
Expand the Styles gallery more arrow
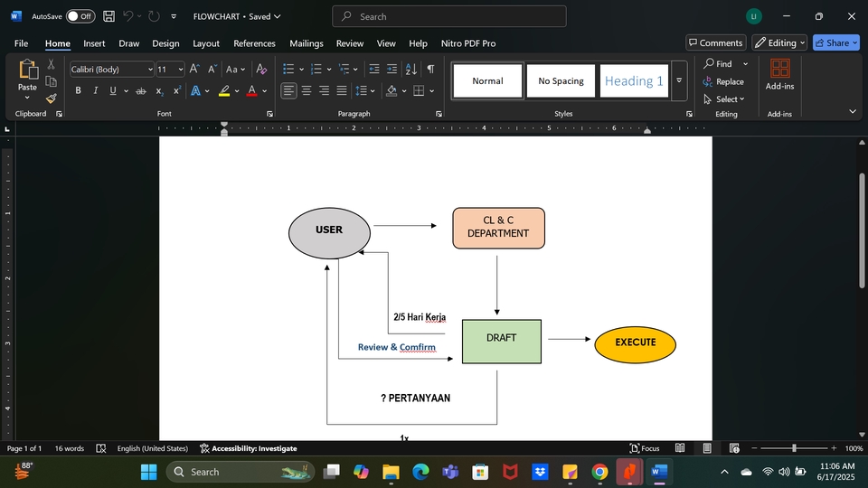[x=679, y=80]
